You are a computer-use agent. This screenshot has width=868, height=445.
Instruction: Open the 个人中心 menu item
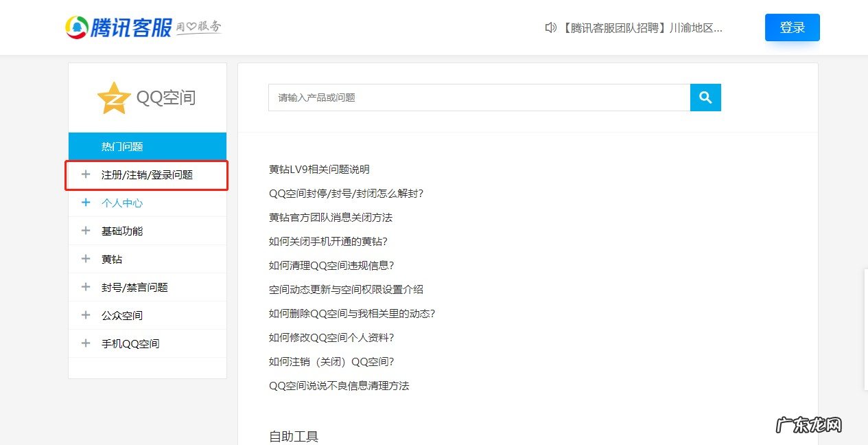tap(122, 203)
